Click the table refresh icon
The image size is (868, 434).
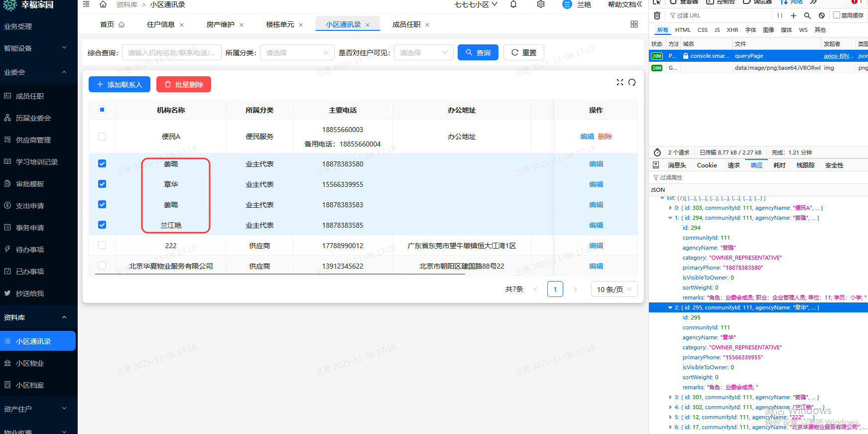point(632,82)
